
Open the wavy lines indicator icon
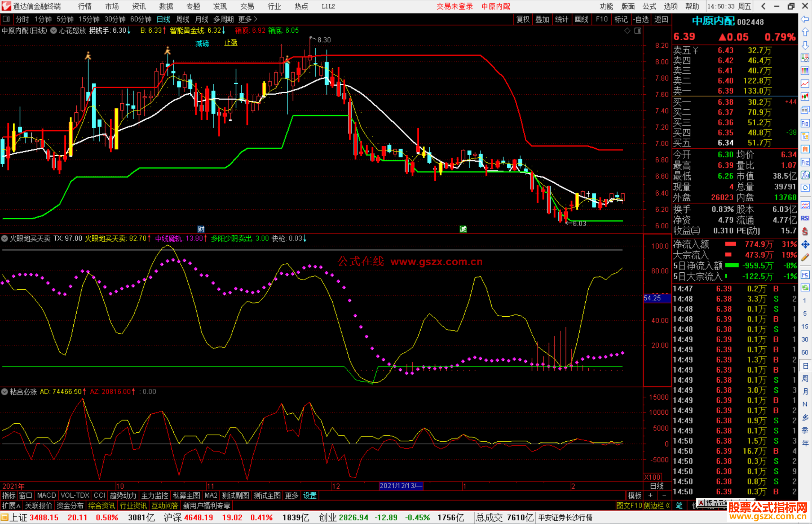(x=805, y=205)
